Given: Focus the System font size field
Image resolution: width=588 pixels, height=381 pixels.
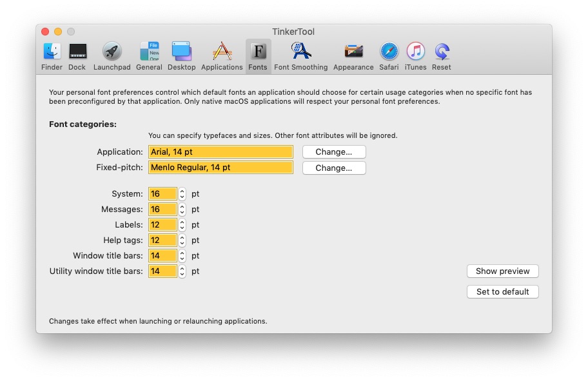Looking at the screenshot, I should (x=162, y=194).
